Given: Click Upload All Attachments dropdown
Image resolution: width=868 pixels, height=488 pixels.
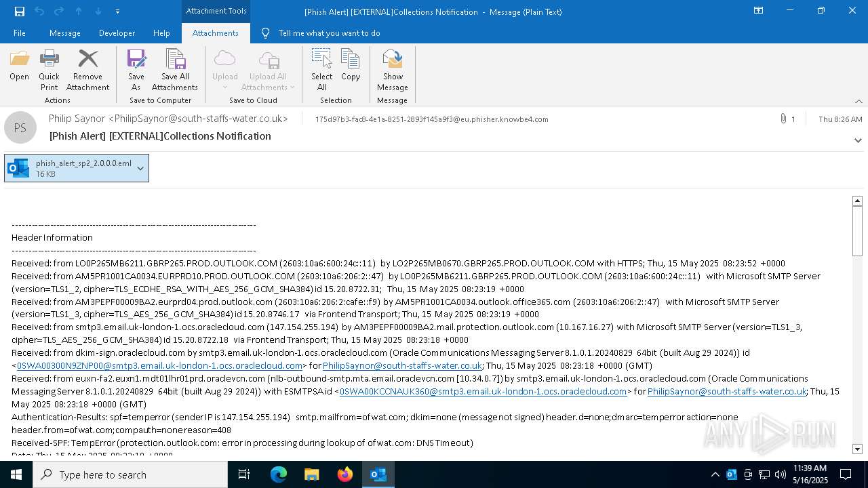Looking at the screenshot, I should click(x=268, y=70).
